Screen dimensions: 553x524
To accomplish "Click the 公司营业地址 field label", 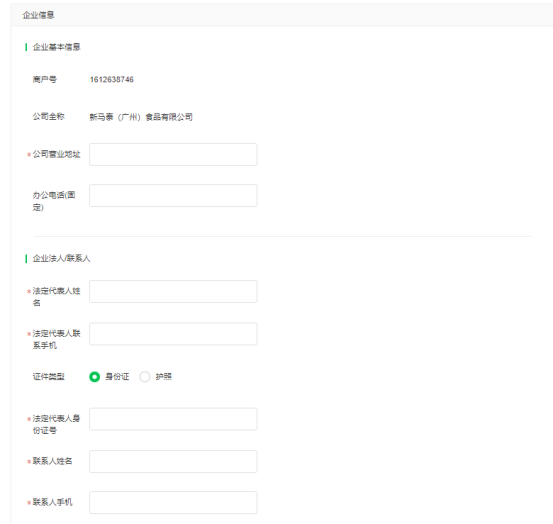I will click(56, 154).
